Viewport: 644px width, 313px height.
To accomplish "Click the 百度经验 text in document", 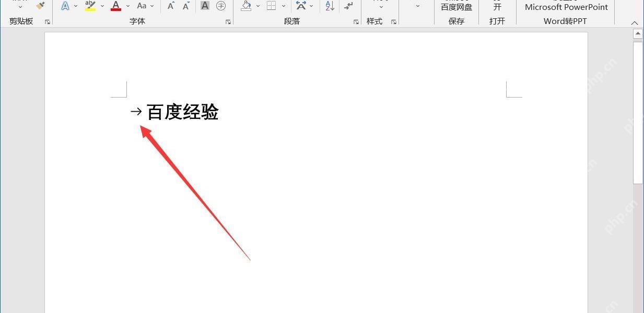I will (182, 112).
